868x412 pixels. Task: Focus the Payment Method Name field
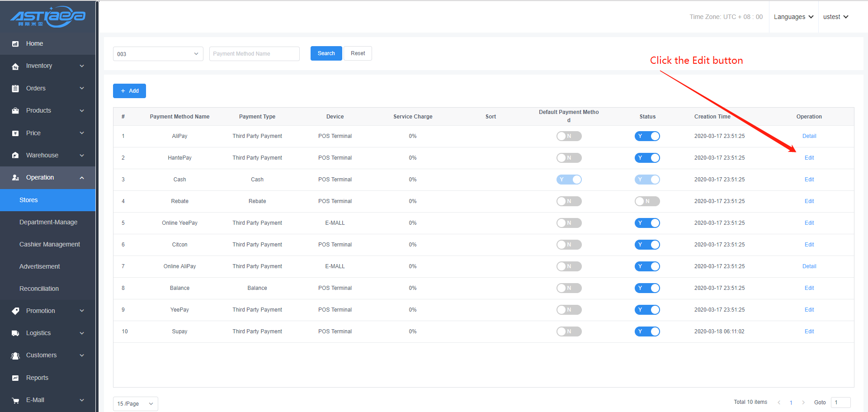pos(254,54)
